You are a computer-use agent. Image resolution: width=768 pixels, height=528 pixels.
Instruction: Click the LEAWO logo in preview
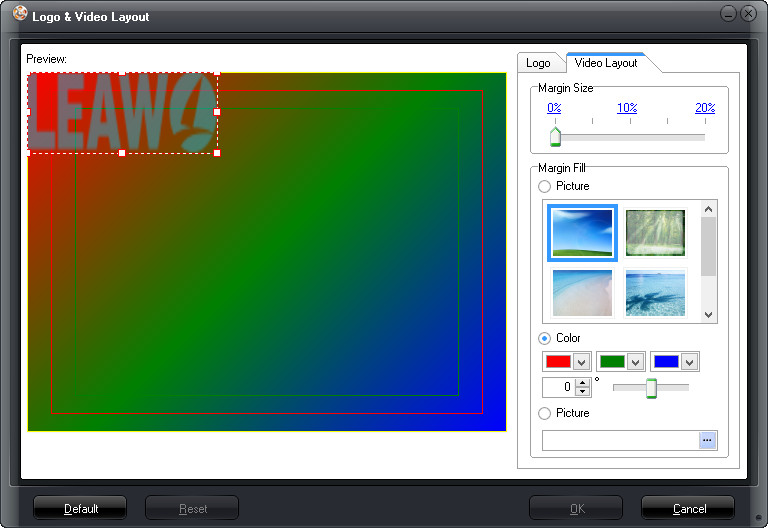coord(122,112)
